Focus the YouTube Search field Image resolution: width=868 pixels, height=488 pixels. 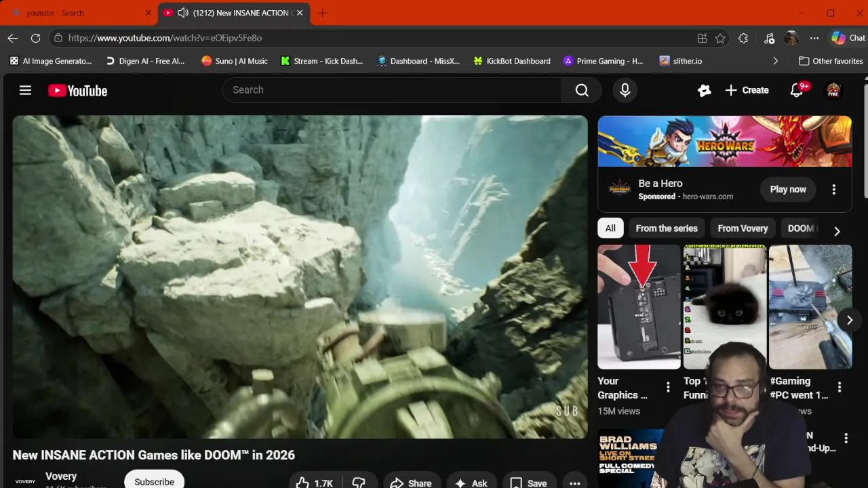coord(392,90)
